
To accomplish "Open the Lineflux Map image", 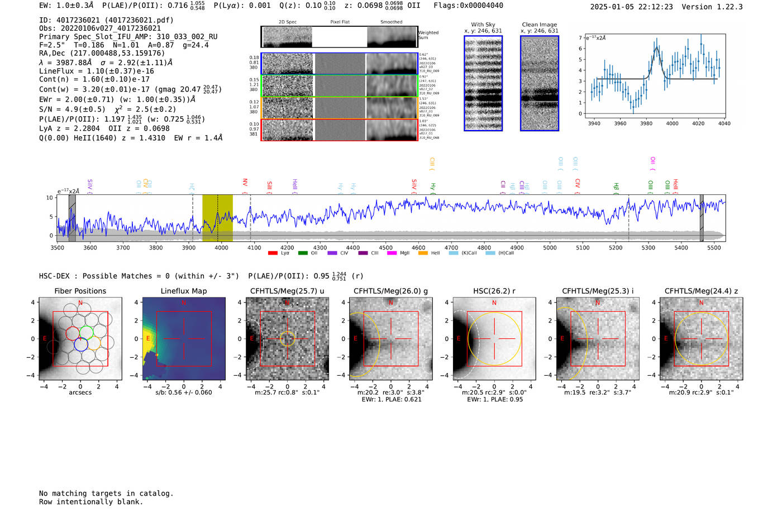I will tap(184, 339).
